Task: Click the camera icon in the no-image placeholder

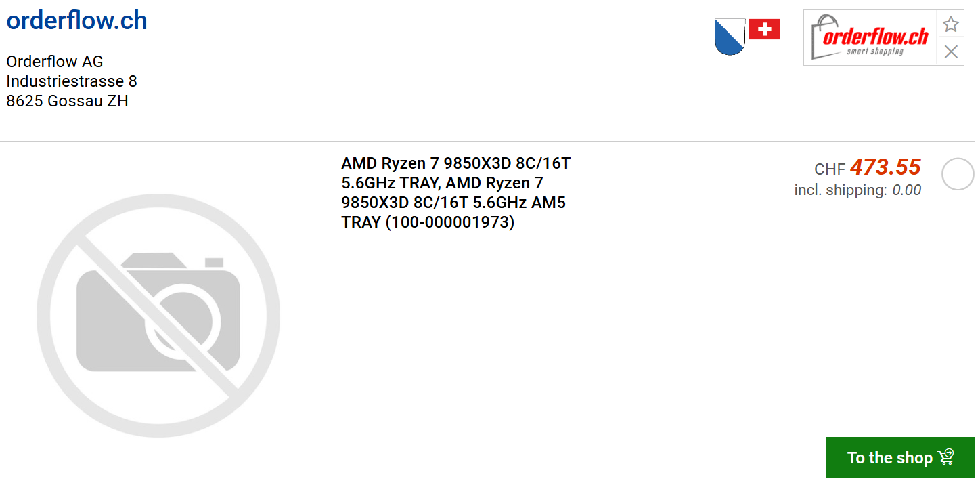Action: coord(158,313)
